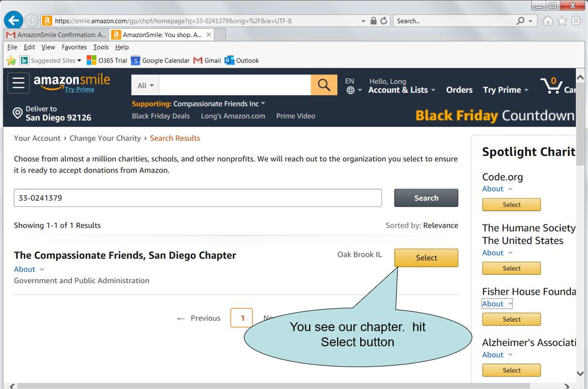
Task: Open the browser Home icon
Action: click(x=548, y=21)
